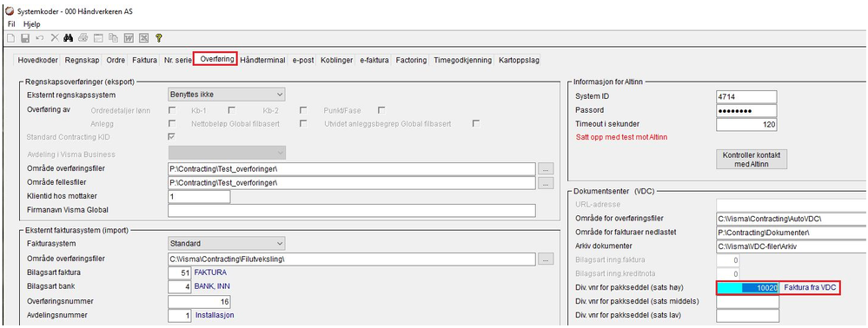The width and height of the screenshot is (868, 328).
Task: Click the Område for fakturaer nedlastet field
Action: tap(791, 233)
